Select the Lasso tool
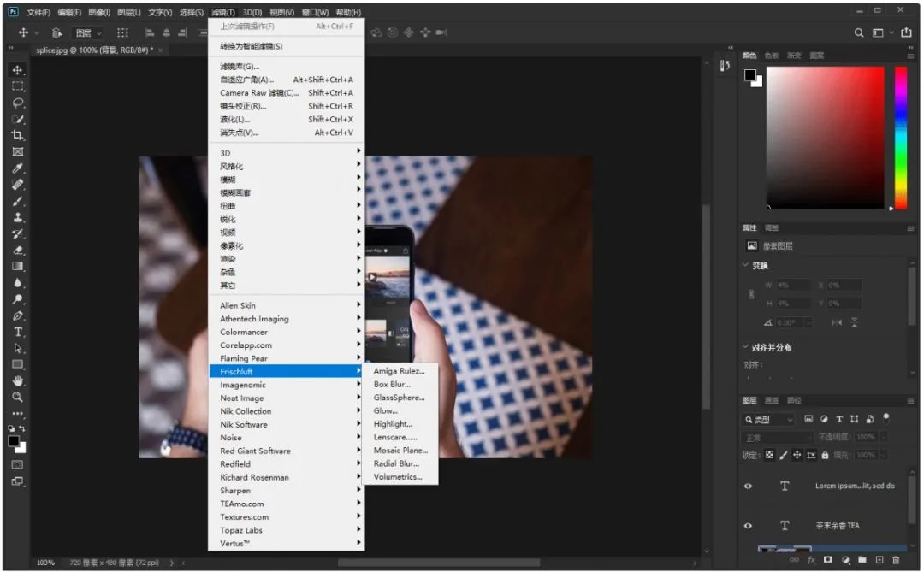 coord(17,103)
